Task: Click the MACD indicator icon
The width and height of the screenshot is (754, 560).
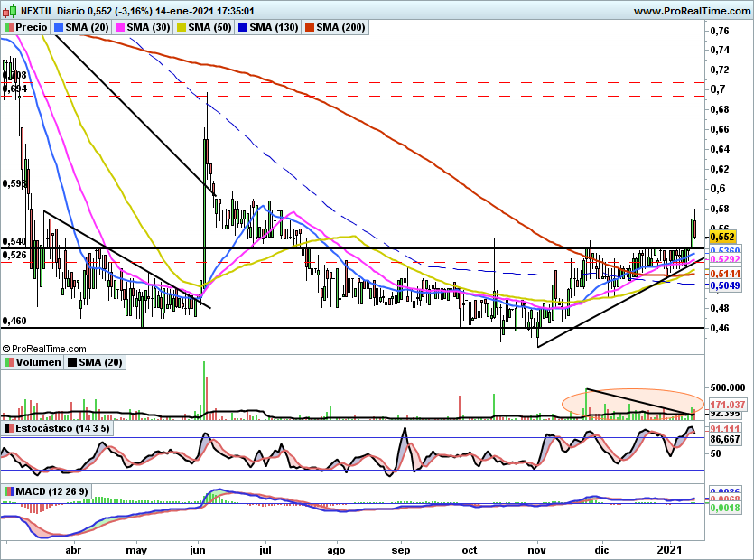Action: (x=9, y=491)
